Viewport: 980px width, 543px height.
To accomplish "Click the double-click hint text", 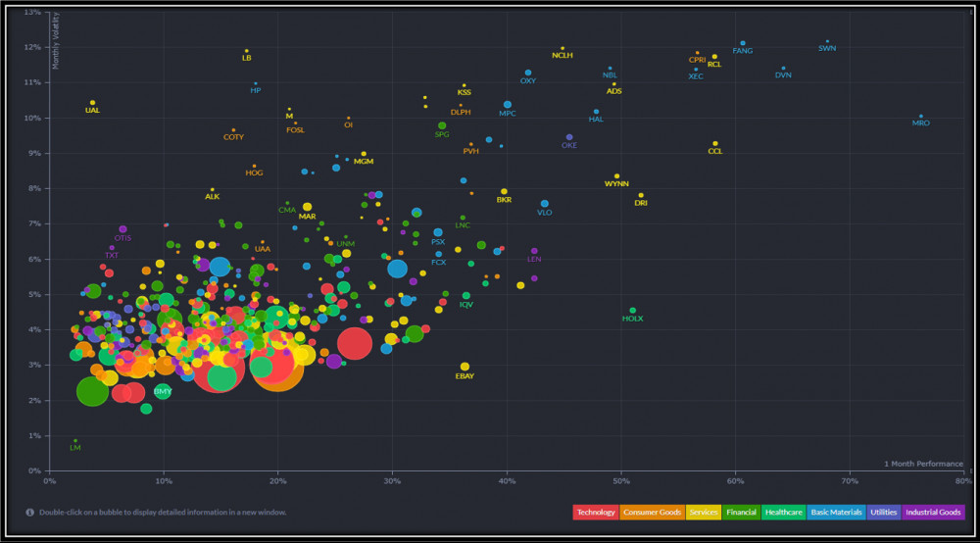I will 163,513.
